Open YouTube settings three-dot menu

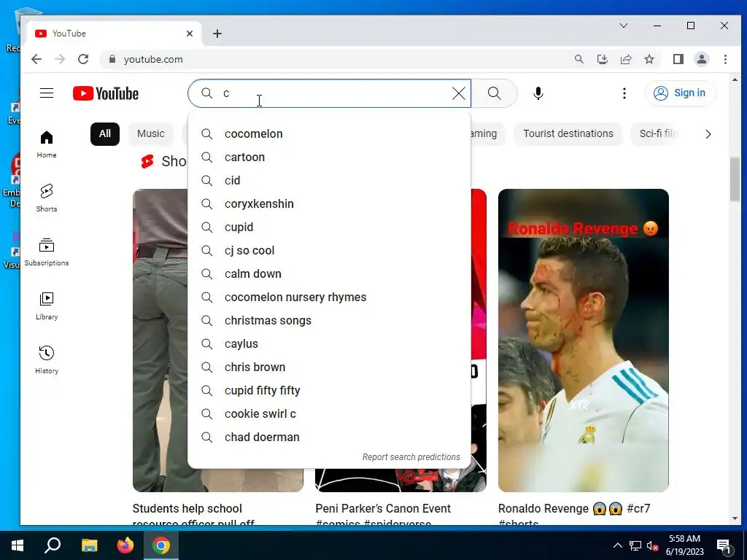624,93
